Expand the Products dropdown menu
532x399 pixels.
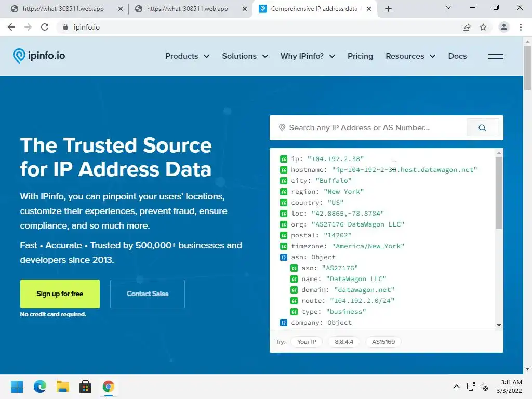187,56
